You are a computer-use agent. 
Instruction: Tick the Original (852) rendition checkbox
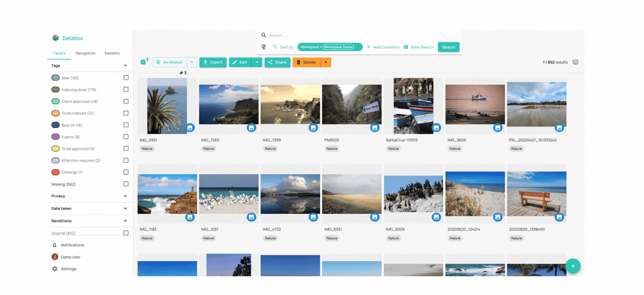pyautogui.click(x=126, y=233)
